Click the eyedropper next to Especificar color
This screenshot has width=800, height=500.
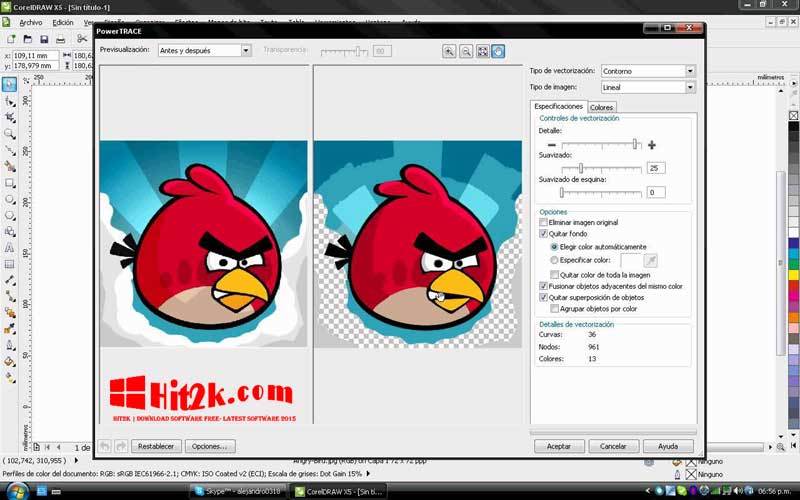[x=651, y=261]
